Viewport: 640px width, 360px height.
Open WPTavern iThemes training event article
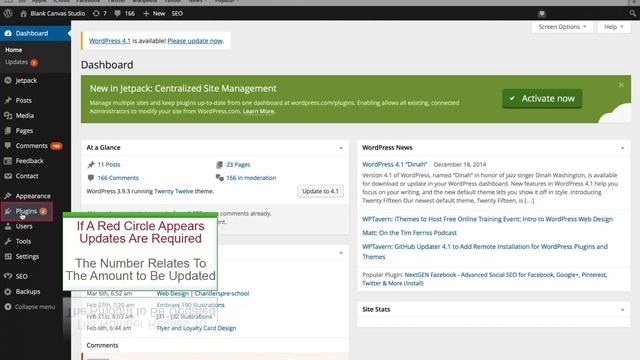click(x=487, y=219)
